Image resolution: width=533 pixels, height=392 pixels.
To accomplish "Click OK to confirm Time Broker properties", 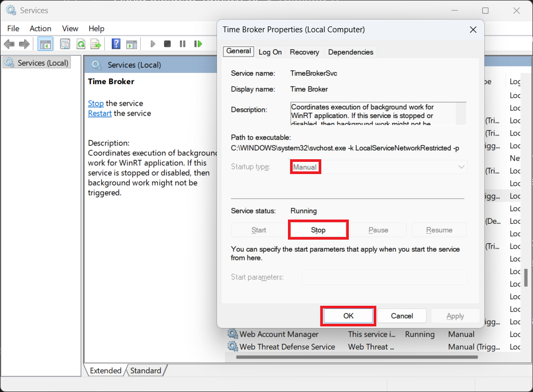I will [348, 316].
